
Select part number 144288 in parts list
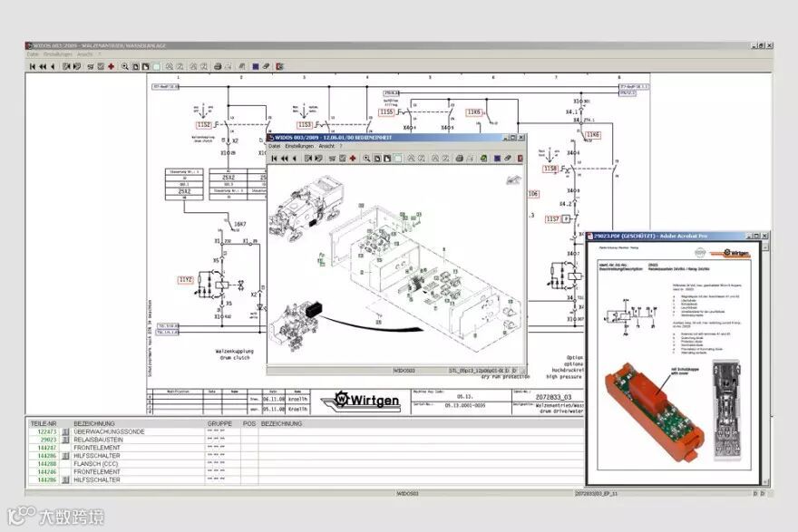point(47,464)
